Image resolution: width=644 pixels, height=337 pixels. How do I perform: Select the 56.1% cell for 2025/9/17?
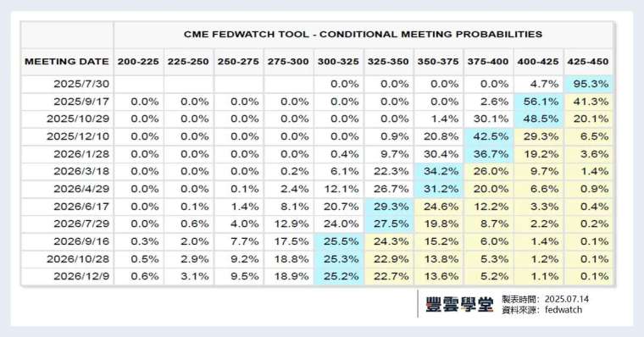tap(538, 102)
